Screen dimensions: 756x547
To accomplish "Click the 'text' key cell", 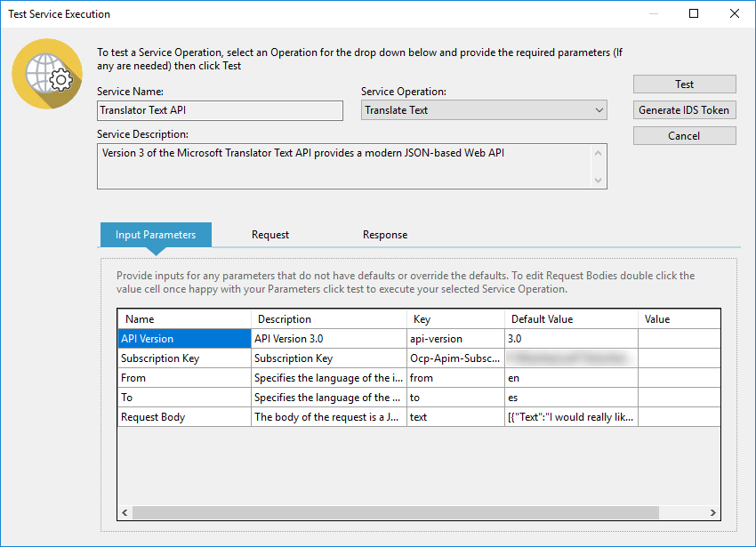I will [455, 417].
